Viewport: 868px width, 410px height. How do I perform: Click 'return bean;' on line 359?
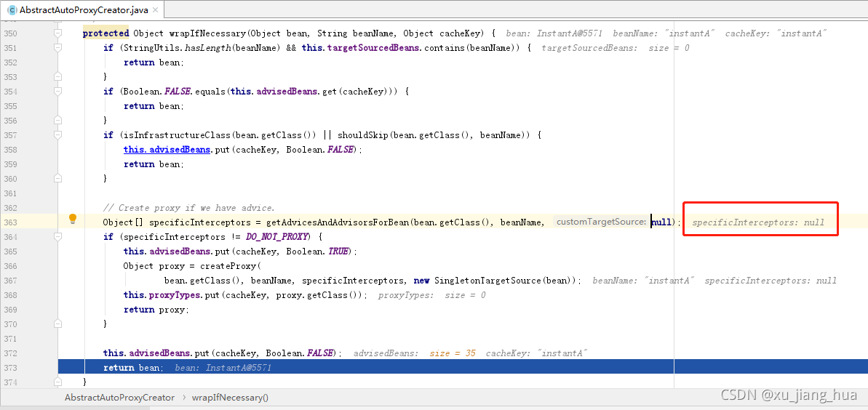coord(154,164)
